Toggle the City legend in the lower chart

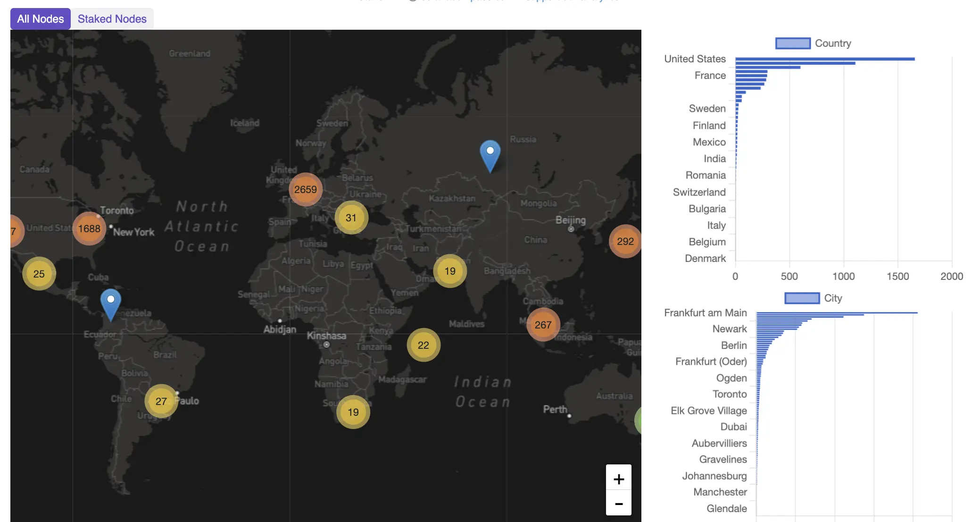pyautogui.click(x=801, y=298)
